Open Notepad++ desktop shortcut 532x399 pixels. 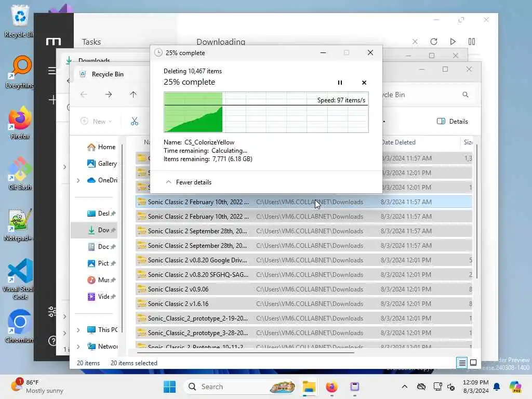(x=19, y=224)
